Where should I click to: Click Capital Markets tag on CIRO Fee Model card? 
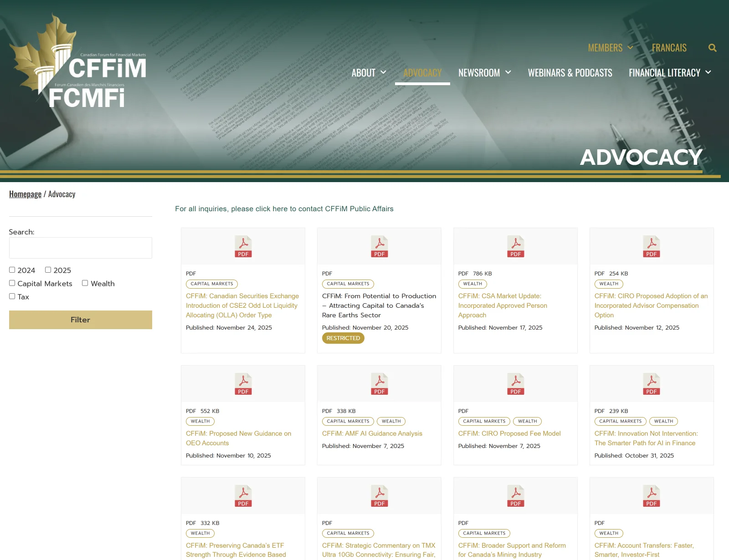(484, 421)
